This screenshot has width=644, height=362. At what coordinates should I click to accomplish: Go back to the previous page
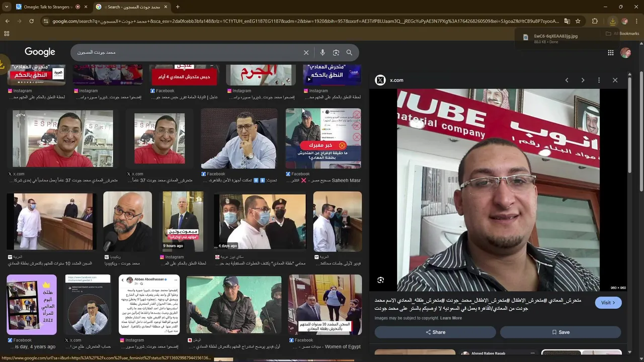7,21
